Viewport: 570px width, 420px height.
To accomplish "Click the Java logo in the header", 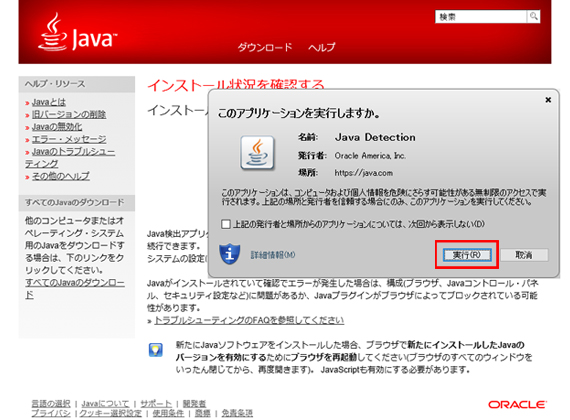I will pos(77,32).
